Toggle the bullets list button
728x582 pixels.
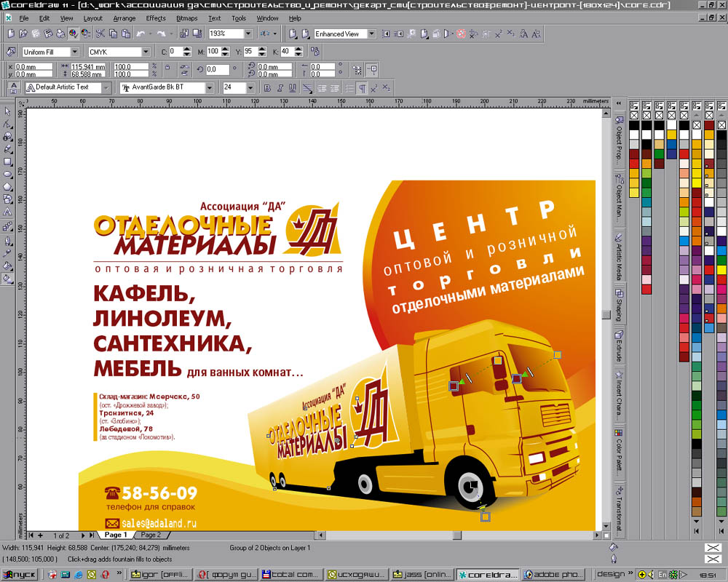350,88
